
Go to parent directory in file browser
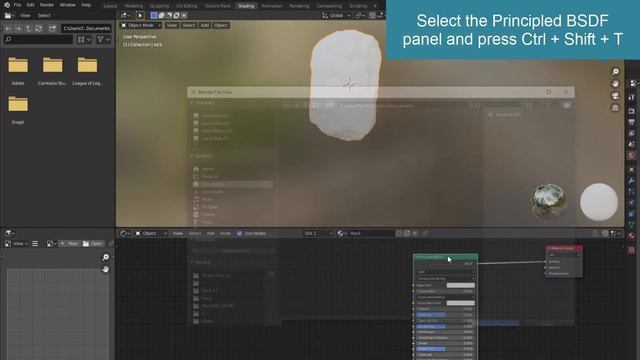[x=28, y=29]
